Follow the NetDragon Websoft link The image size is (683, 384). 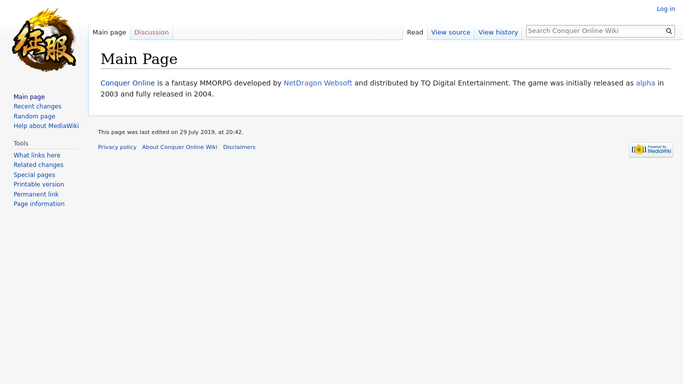[x=318, y=83]
